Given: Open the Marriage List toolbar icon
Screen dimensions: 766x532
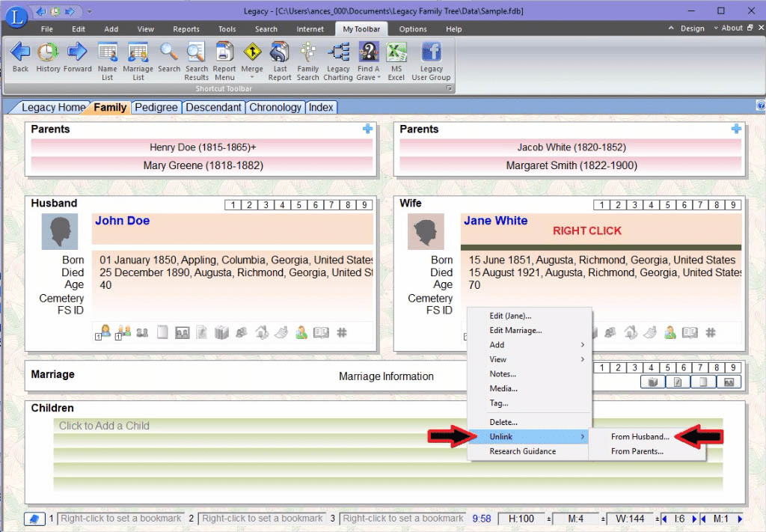Looking at the screenshot, I should 138,52.
